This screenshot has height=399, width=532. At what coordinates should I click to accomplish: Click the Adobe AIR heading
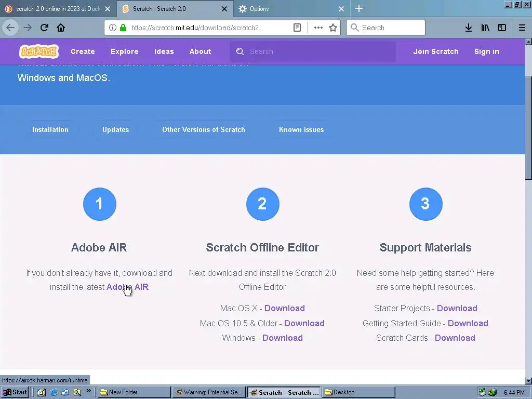pyautogui.click(x=99, y=247)
